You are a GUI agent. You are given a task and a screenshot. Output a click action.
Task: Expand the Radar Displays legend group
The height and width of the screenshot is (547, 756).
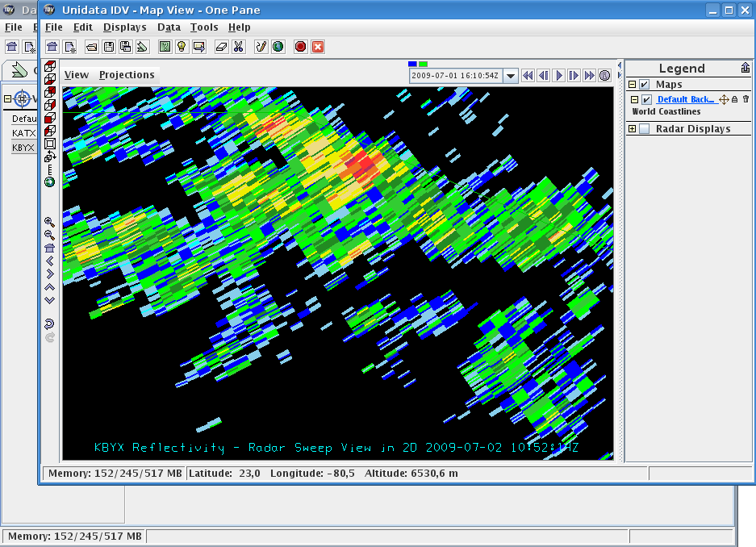click(633, 129)
